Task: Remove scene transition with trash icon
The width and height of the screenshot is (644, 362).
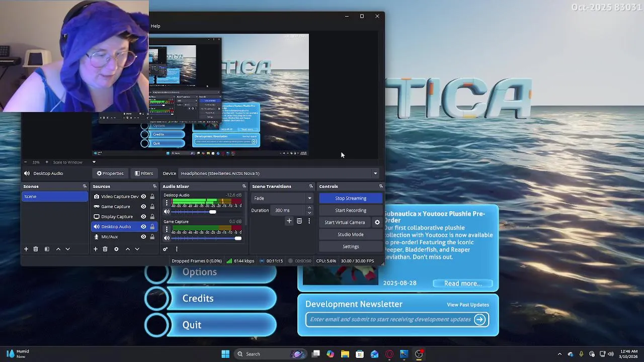Action: click(299, 221)
